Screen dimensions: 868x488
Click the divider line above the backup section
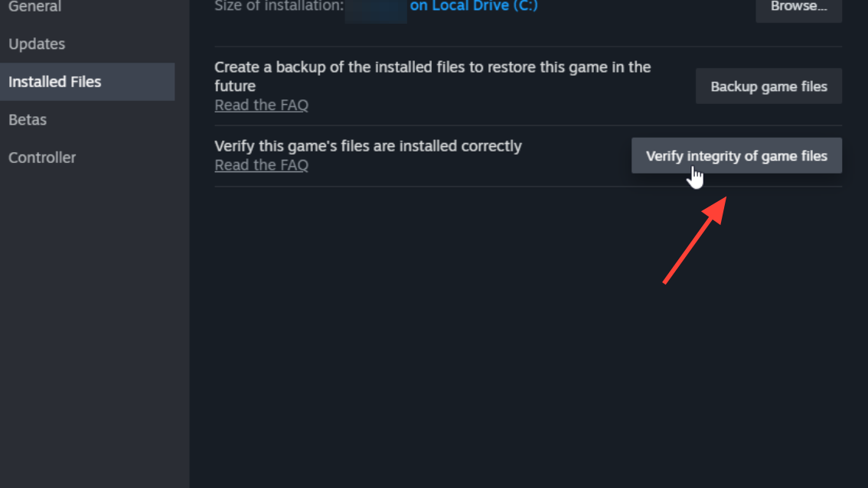pos(528,47)
